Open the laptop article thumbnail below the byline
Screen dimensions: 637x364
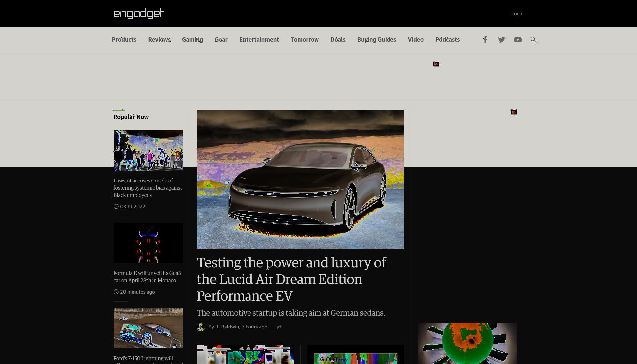(x=245, y=354)
